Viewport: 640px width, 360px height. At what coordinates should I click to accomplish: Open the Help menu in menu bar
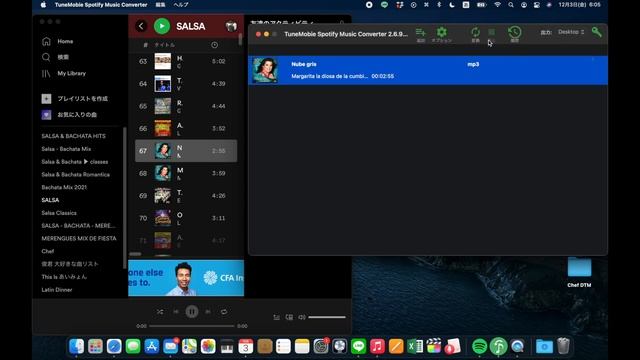[181, 5]
